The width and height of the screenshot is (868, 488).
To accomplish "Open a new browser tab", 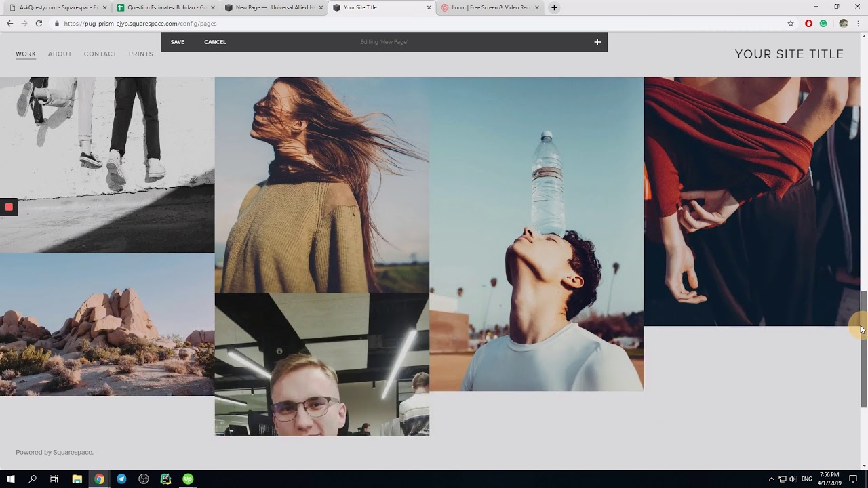I will [554, 7].
